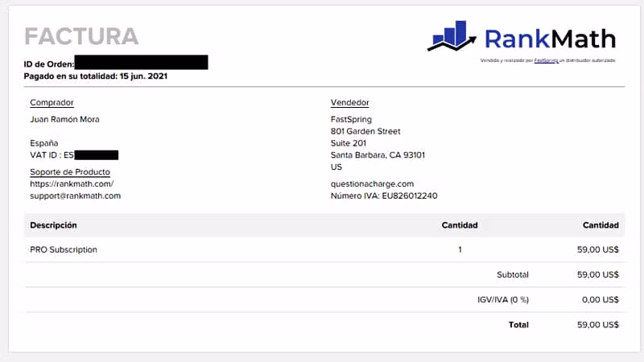Viewport: 644px width, 362px height.
Task: Click the 'ID de Orden:' label
Action: (x=49, y=64)
